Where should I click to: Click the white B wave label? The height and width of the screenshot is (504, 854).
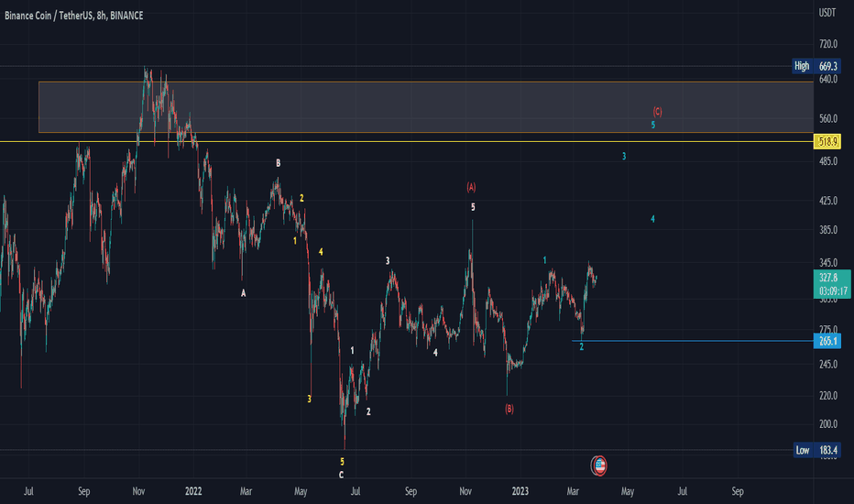(x=279, y=163)
